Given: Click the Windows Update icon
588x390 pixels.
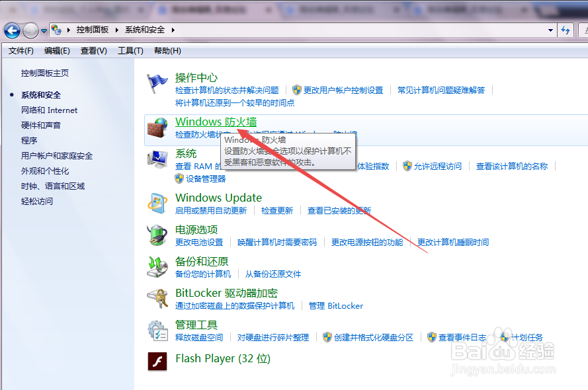Looking at the screenshot, I should (x=157, y=204).
